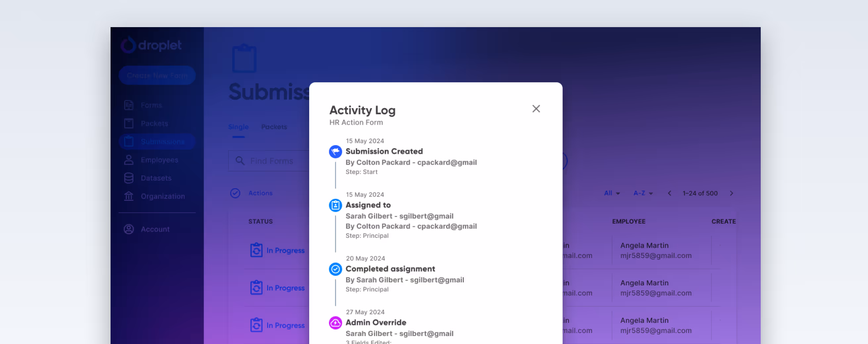The height and width of the screenshot is (344, 868).
Task: Click the Datasets database icon
Action: 129,178
